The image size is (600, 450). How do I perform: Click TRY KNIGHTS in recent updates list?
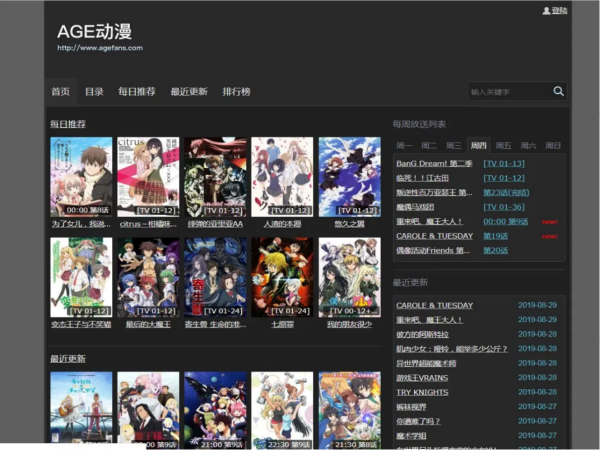422,393
